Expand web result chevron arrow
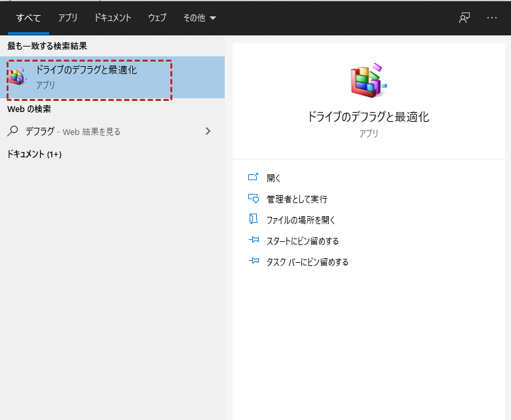 [208, 131]
